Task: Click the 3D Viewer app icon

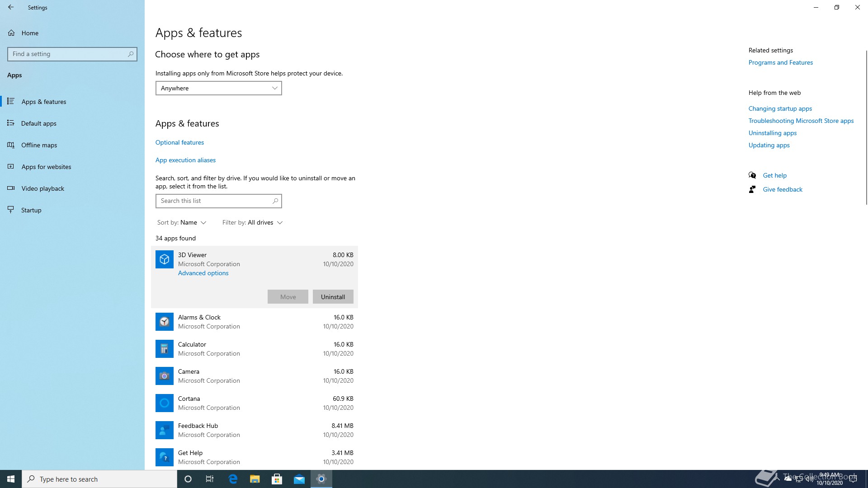Action: [164, 259]
